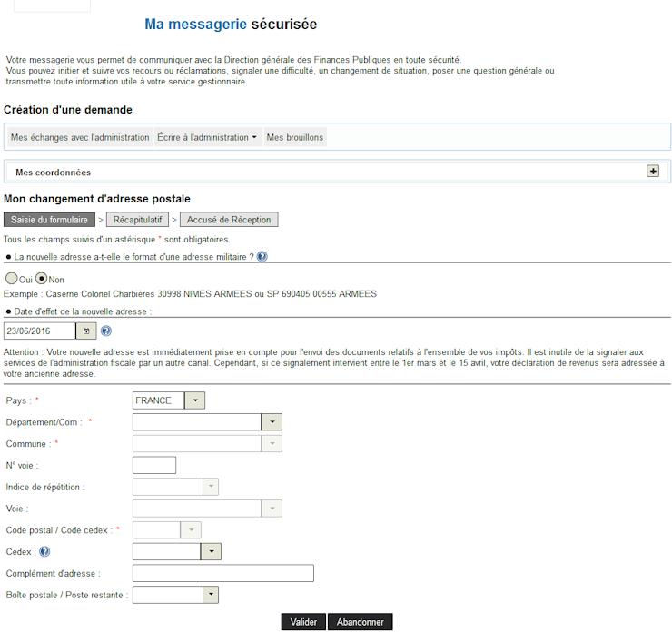This screenshot has width=672, height=632.
Task: Open the Voie dropdown
Action: 272,509
